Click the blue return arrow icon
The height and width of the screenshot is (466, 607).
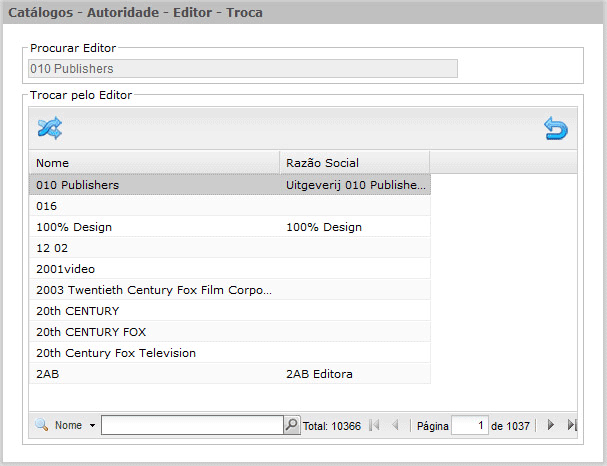coord(556,128)
